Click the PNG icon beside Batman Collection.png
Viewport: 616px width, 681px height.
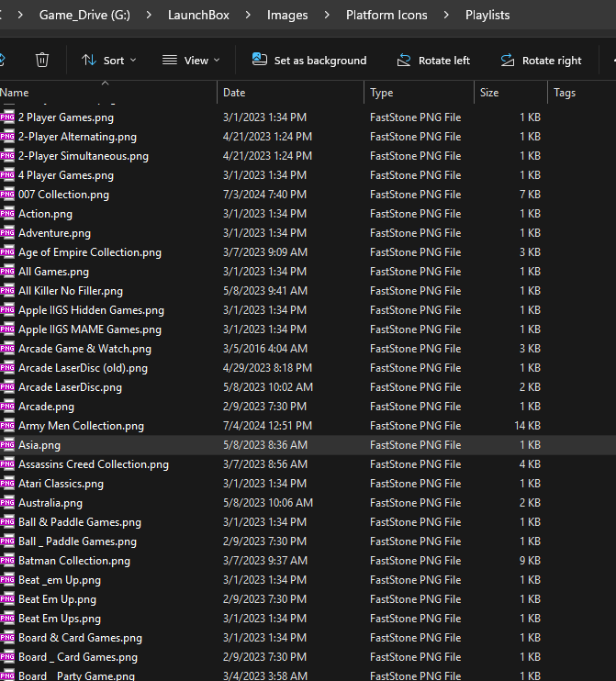[x=8, y=560]
